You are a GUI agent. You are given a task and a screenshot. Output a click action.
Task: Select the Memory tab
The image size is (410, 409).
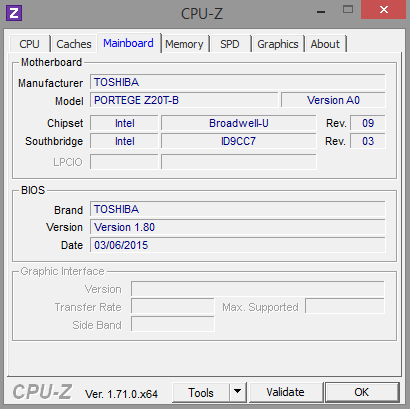[184, 44]
